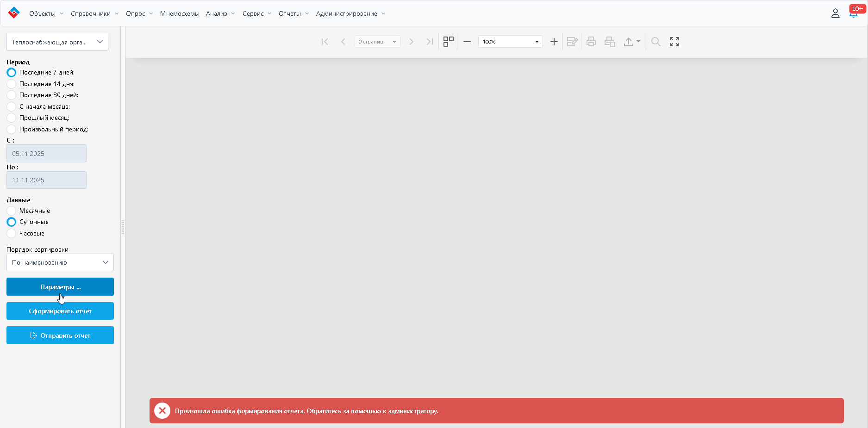The image size is (868, 428).
Task: Open the 'Теплоснабжающая орга...' dropdown
Action: (57, 42)
